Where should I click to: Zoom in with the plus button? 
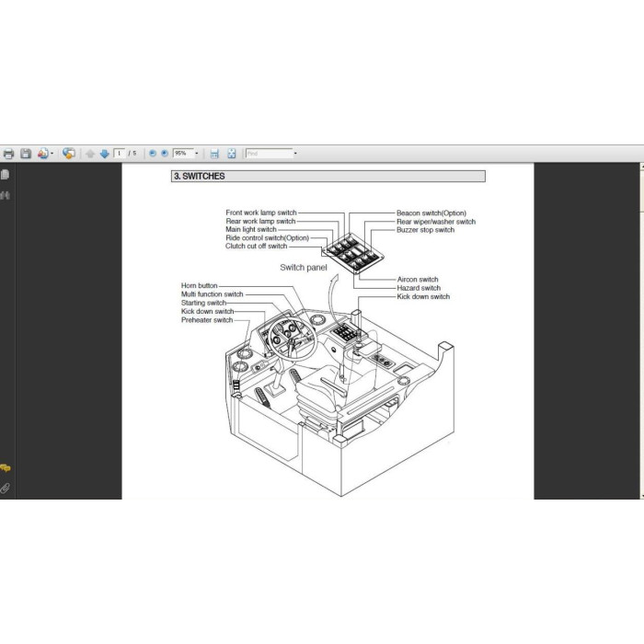pos(165,154)
